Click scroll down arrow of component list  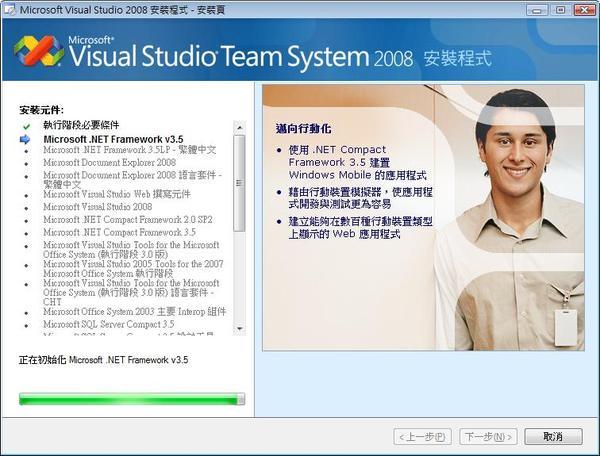(x=240, y=329)
